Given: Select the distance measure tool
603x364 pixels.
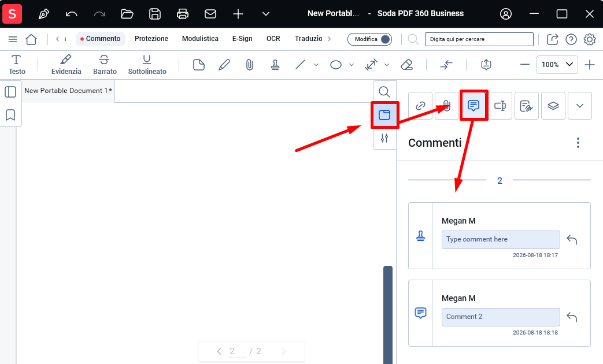Looking at the screenshot, I should click(x=371, y=65).
